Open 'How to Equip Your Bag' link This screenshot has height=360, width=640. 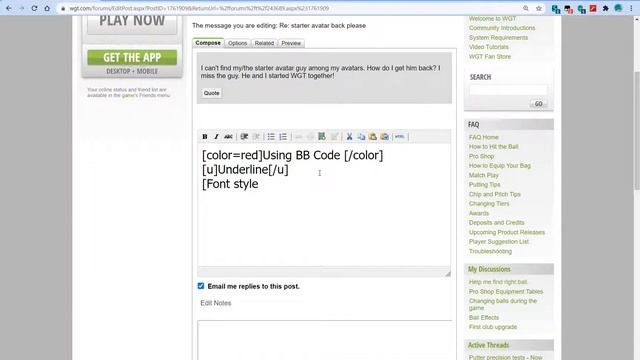pyautogui.click(x=500, y=166)
